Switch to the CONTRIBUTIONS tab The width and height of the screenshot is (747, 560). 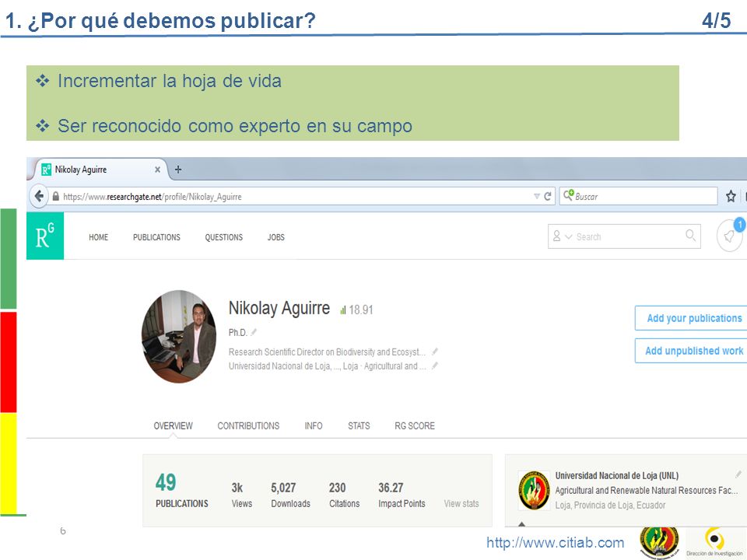point(249,425)
